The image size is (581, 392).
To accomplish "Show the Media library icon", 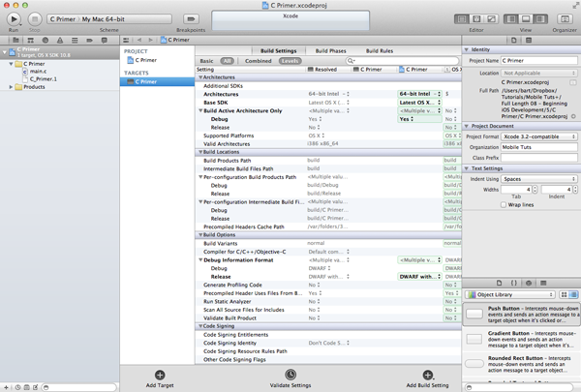I will coord(543,283).
